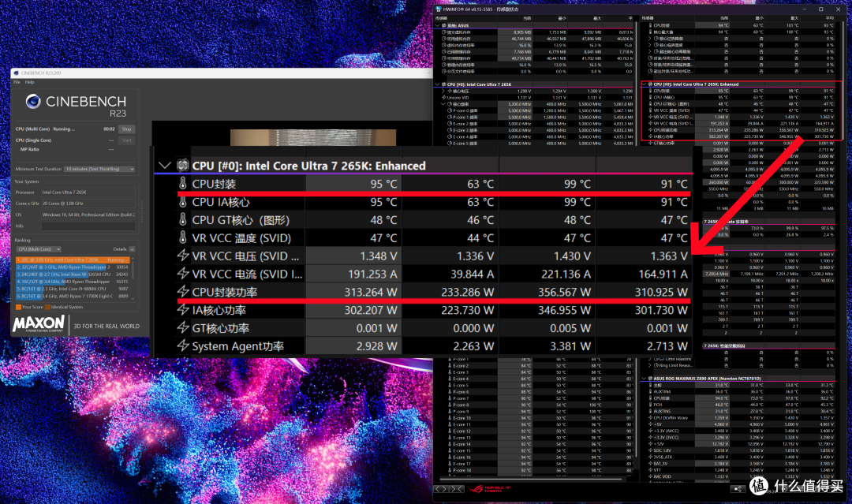Expand the 核心过热降频 row in right panel
Screen dimensions: 852x504
(x=649, y=39)
